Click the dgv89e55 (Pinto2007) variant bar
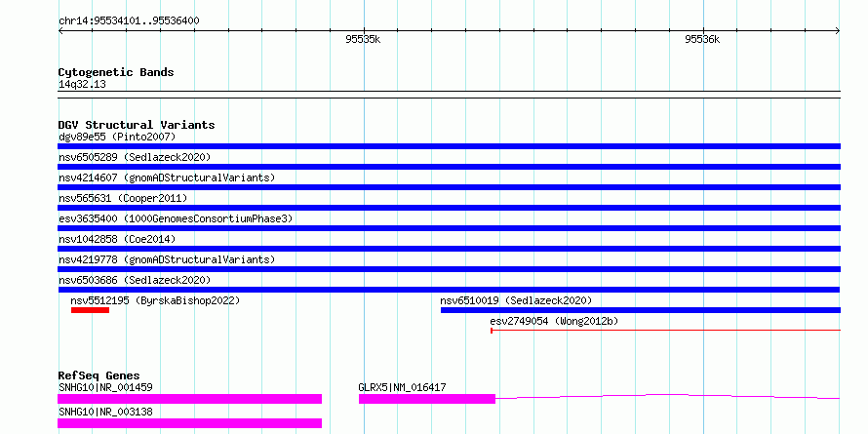 pyautogui.click(x=449, y=146)
